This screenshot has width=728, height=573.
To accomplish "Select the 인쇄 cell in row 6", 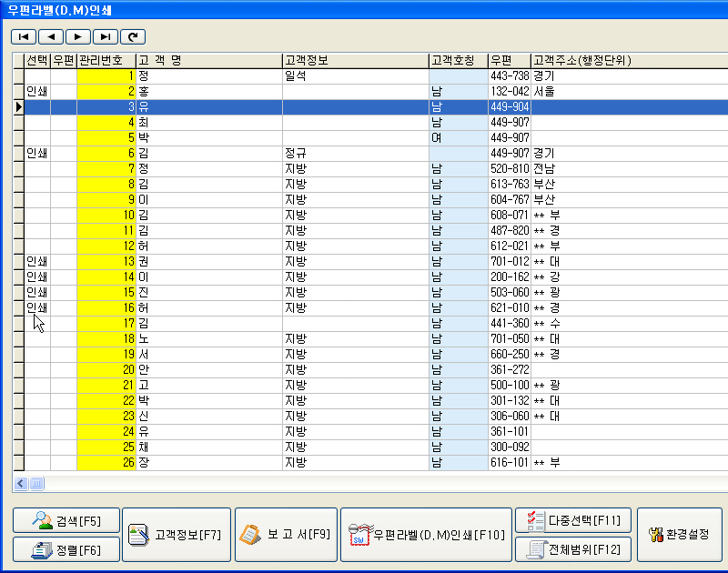I will coord(37,153).
